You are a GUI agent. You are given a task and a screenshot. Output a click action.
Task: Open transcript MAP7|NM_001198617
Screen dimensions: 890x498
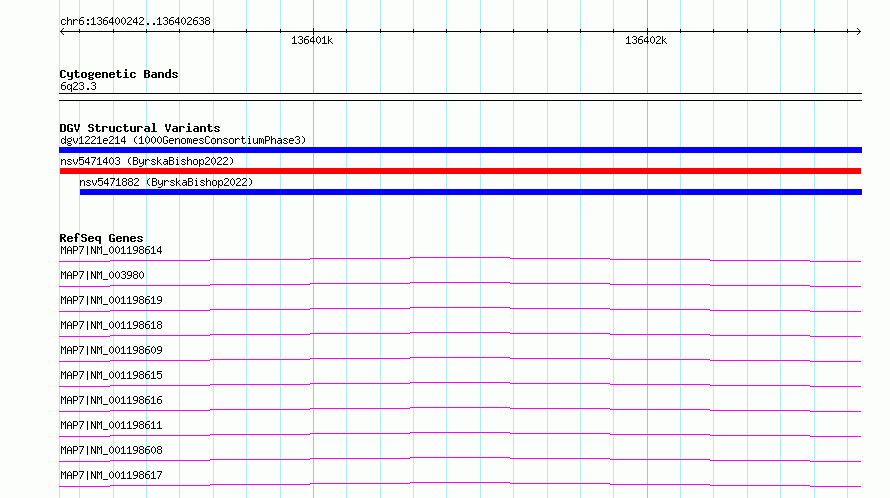click(x=111, y=475)
